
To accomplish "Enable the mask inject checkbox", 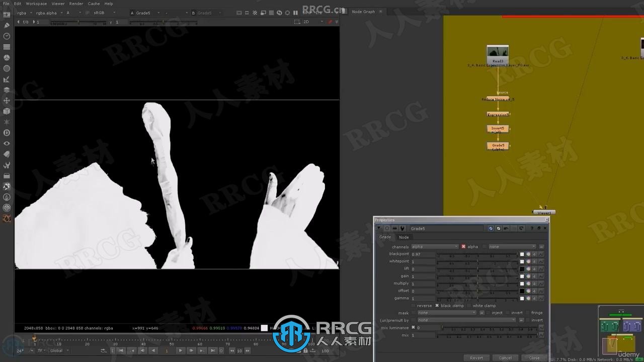I will pos(488,313).
